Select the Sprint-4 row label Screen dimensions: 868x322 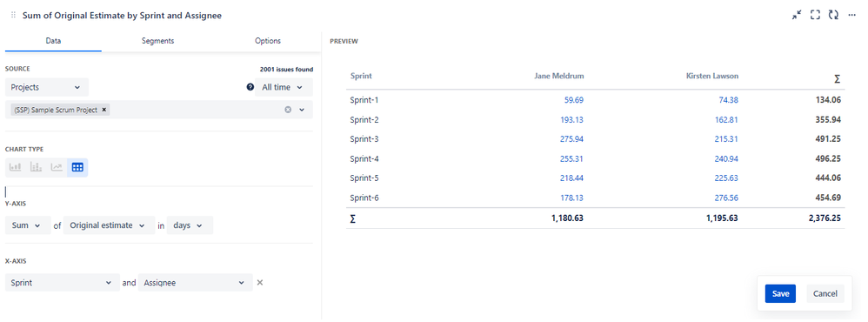364,158
